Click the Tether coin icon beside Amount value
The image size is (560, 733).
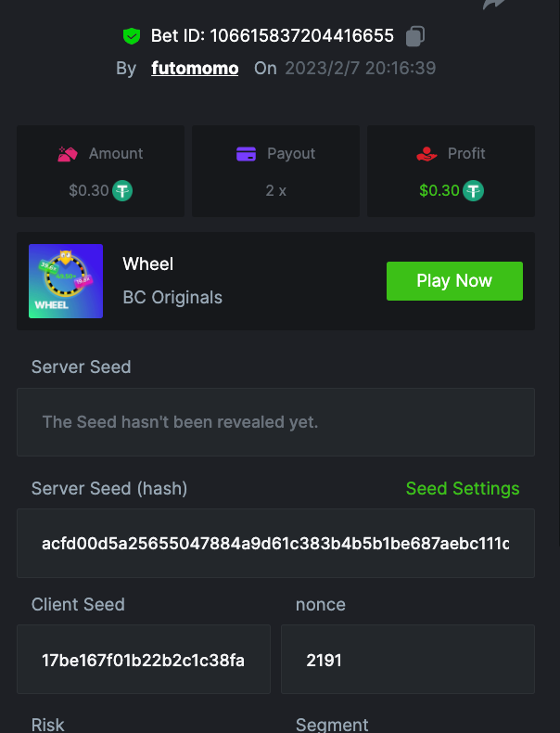(122, 191)
